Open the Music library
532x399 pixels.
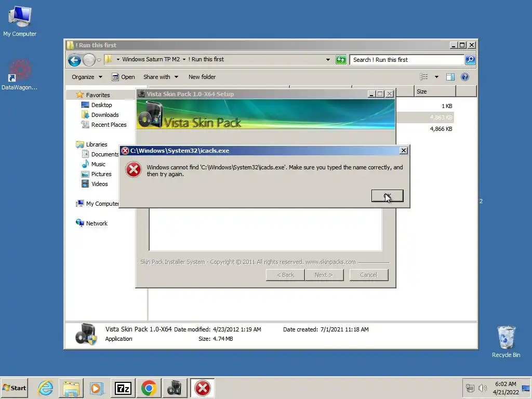point(98,164)
